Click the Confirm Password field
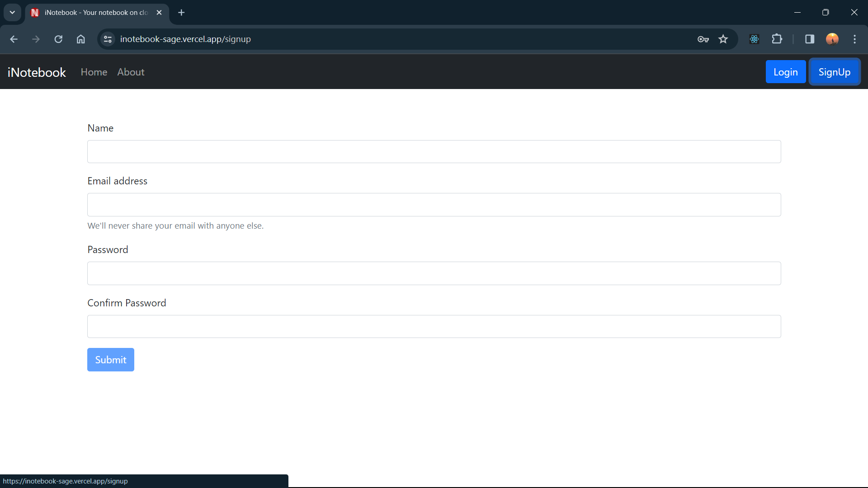 coord(434,326)
